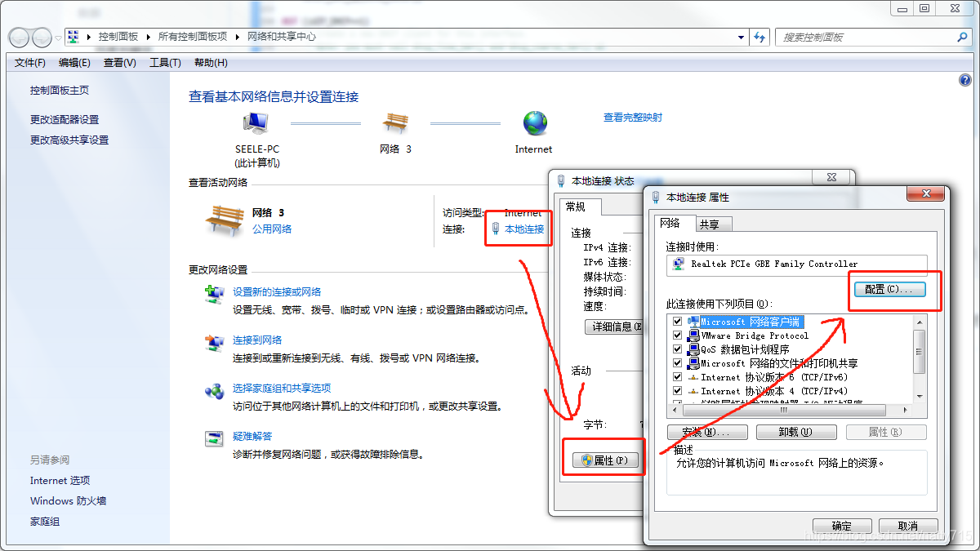Screen dimensions: 980x551
Task: Click 确定 in properties dialog
Action: (841, 526)
